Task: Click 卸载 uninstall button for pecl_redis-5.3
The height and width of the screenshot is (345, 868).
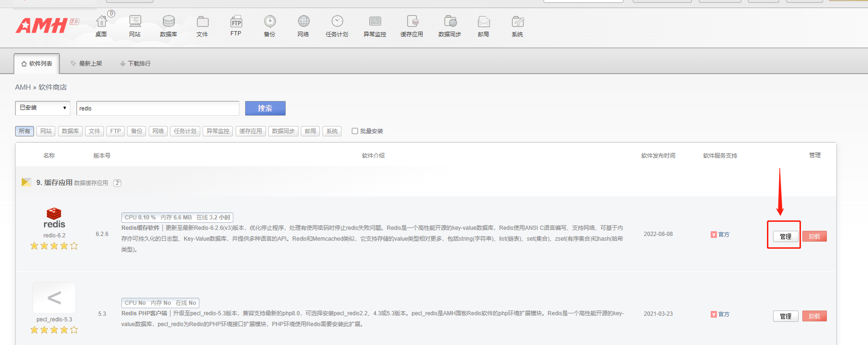Action: (x=815, y=316)
